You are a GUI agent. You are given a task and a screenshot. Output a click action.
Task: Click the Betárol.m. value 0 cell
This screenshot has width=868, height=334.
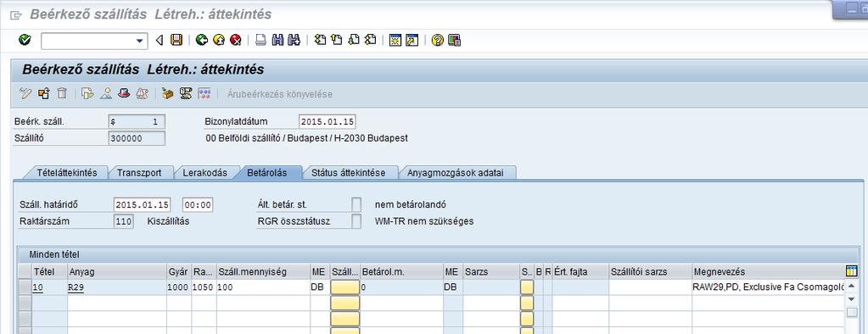401,287
